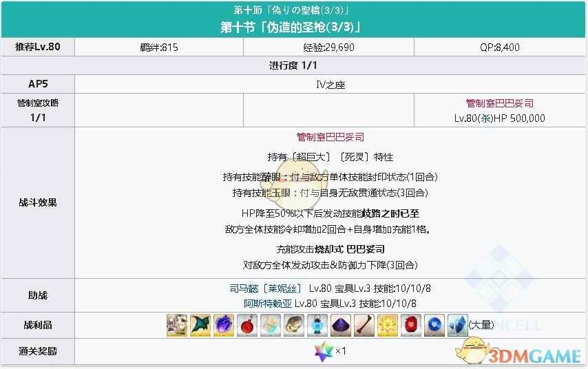The width and height of the screenshot is (588, 369).
Task: Select the 推荐Lv.80 header cell
Action: 38,47
